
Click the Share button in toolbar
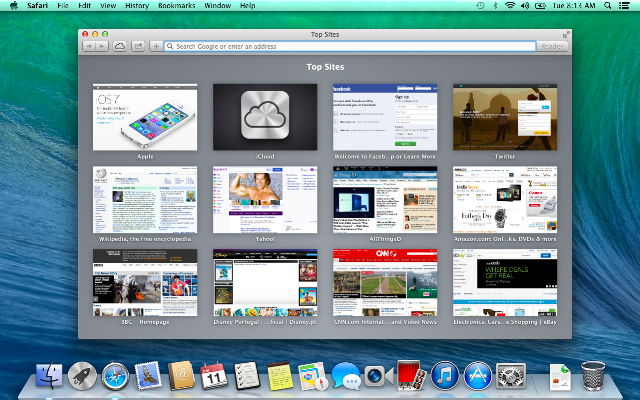pyautogui.click(x=138, y=47)
